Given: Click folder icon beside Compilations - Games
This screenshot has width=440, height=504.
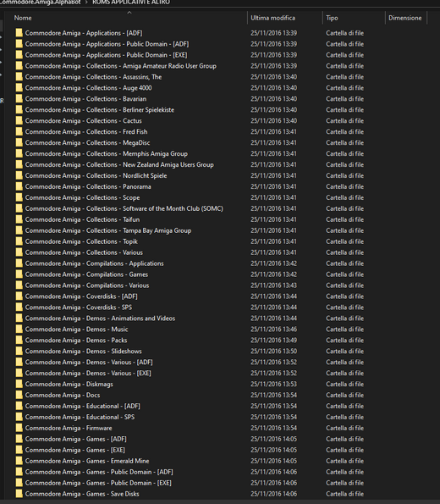Looking at the screenshot, I should tap(19, 274).
